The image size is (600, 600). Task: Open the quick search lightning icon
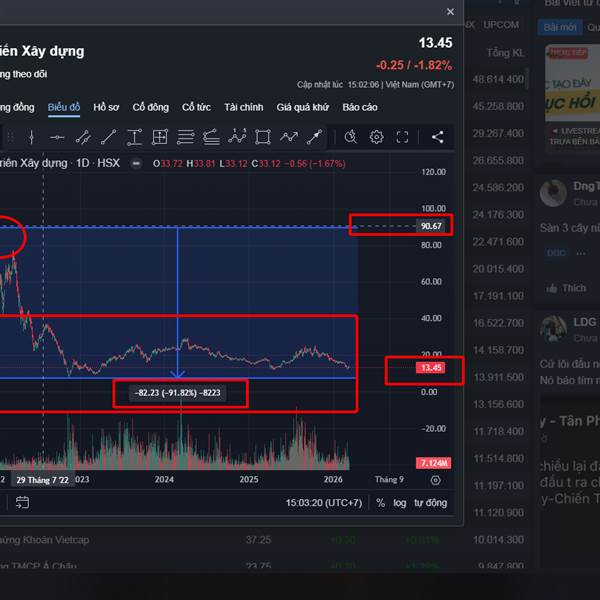pos(351,137)
